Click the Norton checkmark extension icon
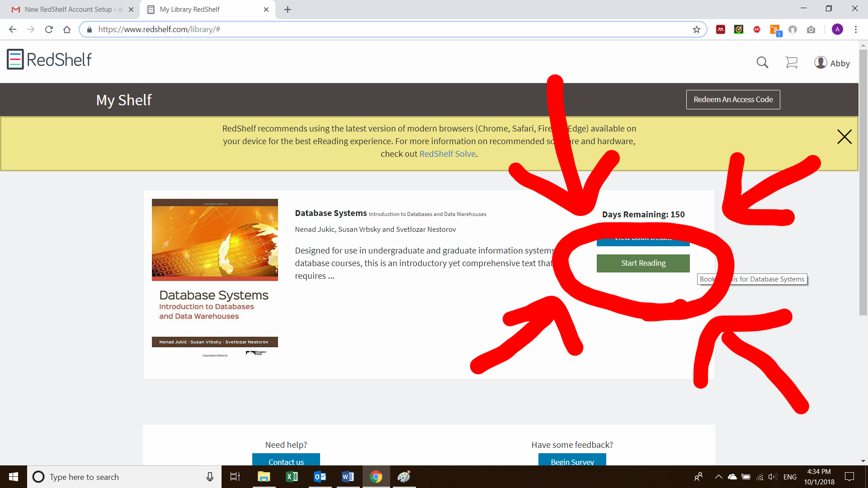Screen dimensions: 868x488 739,29
